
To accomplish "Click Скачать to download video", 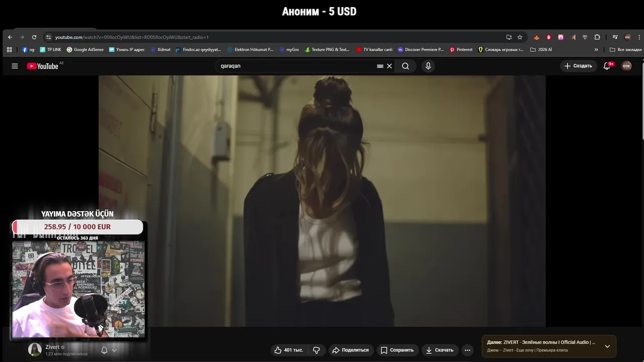I will tap(440, 350).
